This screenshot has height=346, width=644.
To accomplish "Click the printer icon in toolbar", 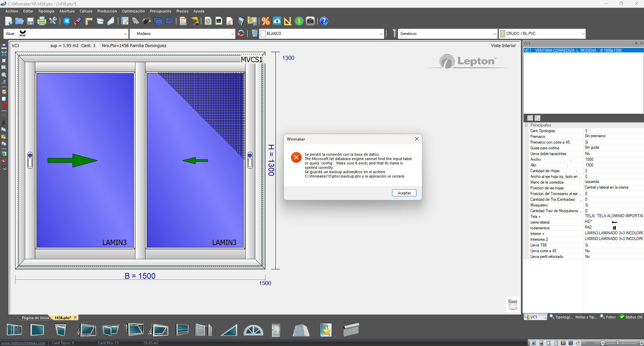I will (x=42, y=21).
